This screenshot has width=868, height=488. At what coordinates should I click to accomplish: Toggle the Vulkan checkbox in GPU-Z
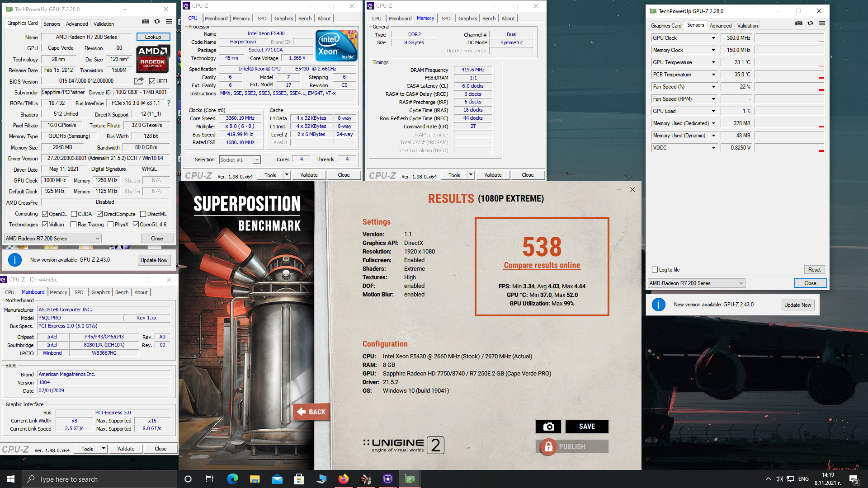point(45,225)
